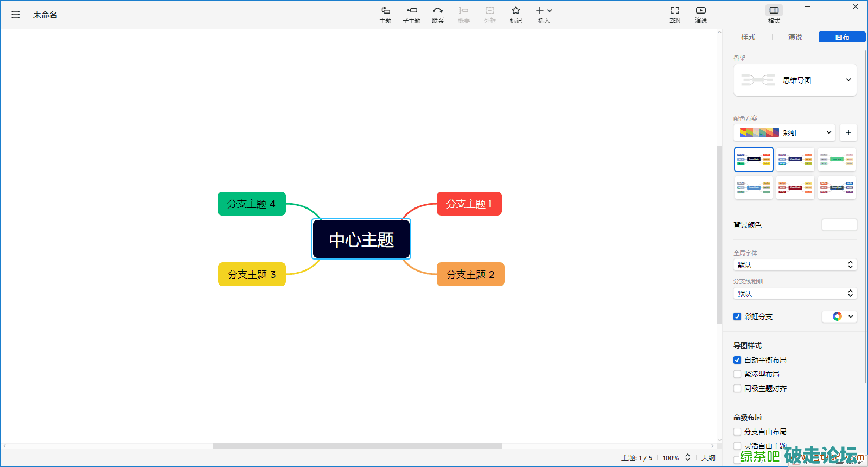Image resolution: width=868 pixels, height=467 pixels.
Task: Click the 背景颜色 color swatch
Action: pos(839,225)
